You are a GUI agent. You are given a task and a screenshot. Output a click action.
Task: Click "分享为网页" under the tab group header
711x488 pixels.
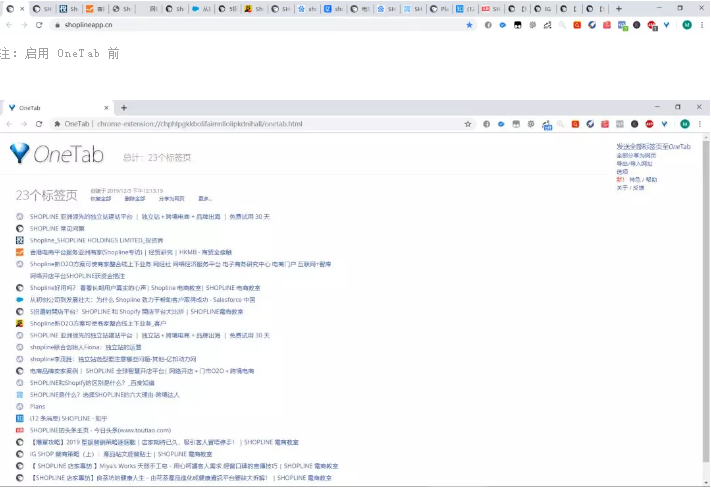tap(171, 199)
